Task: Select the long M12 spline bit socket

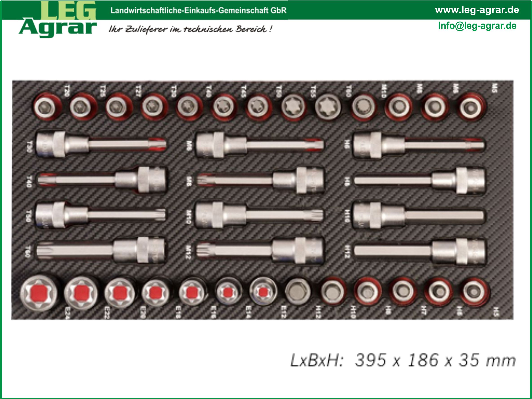Action: 260,250
